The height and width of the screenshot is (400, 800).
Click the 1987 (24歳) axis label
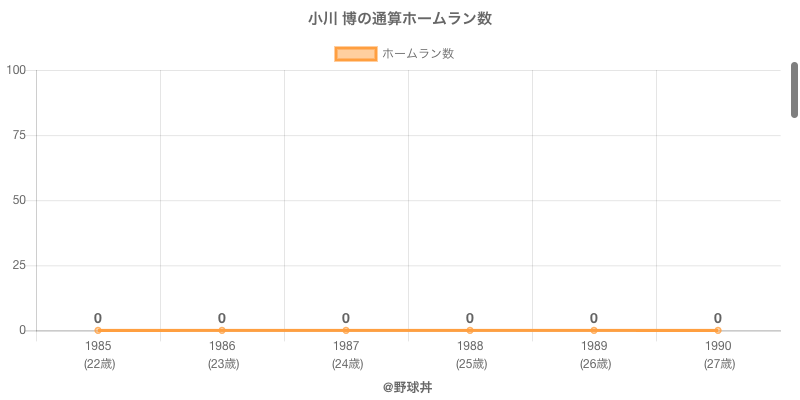[x=346, y=355]
